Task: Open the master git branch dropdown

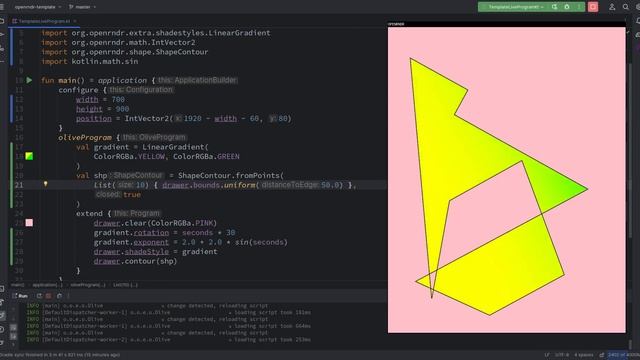Action: (82, 7)
